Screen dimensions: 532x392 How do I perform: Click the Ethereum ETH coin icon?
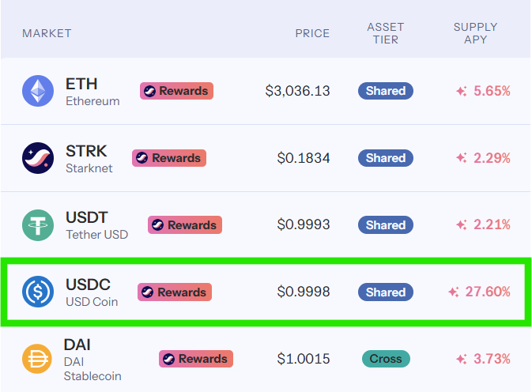[x=38, y=91]
